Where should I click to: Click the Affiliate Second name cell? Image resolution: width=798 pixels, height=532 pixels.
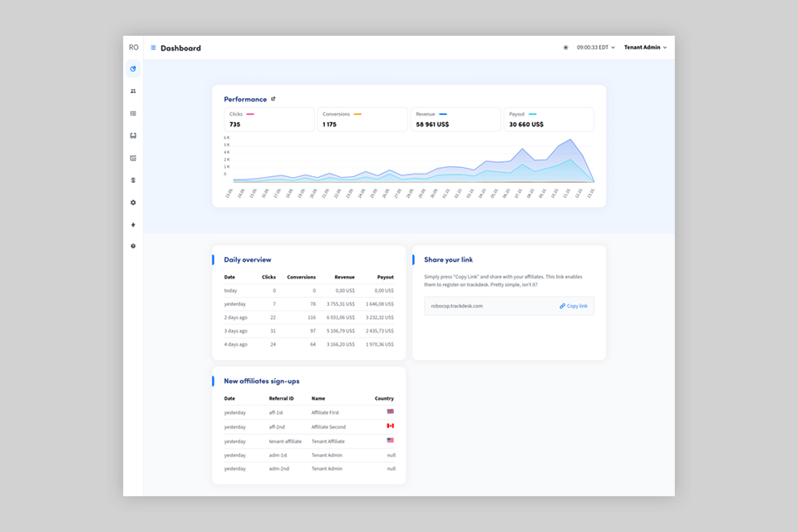click(x=328, y=426)
